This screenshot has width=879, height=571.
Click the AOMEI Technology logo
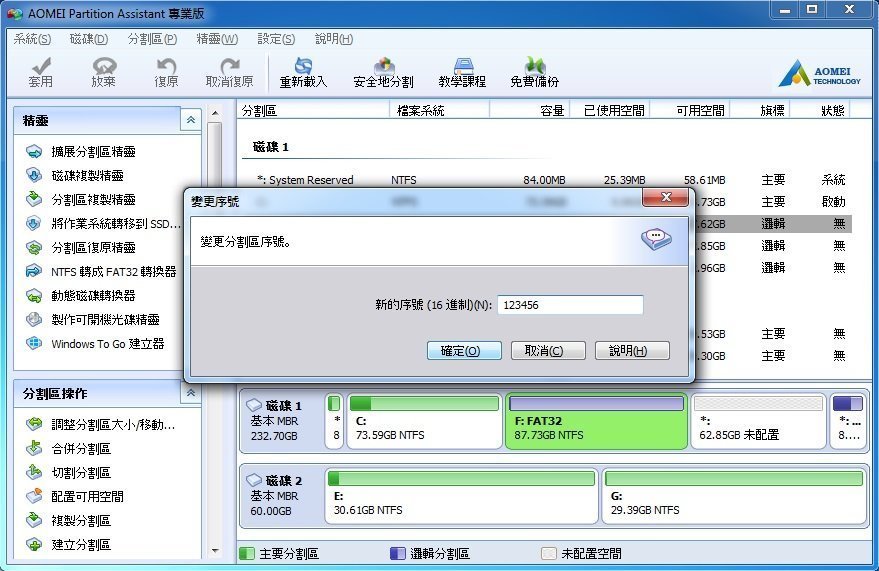click(x=820, y=74)
